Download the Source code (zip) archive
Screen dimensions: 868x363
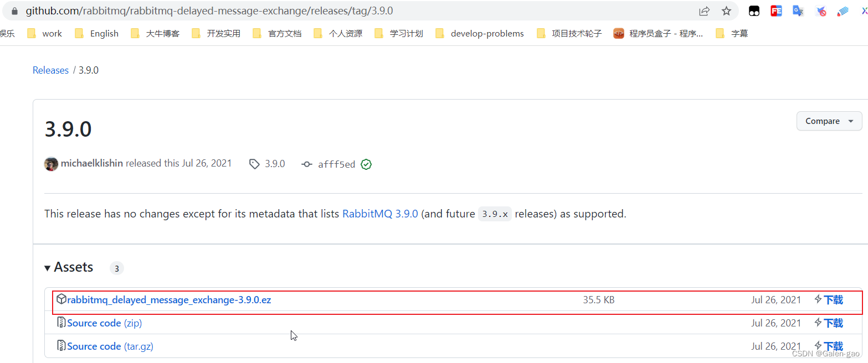point(104,323)
